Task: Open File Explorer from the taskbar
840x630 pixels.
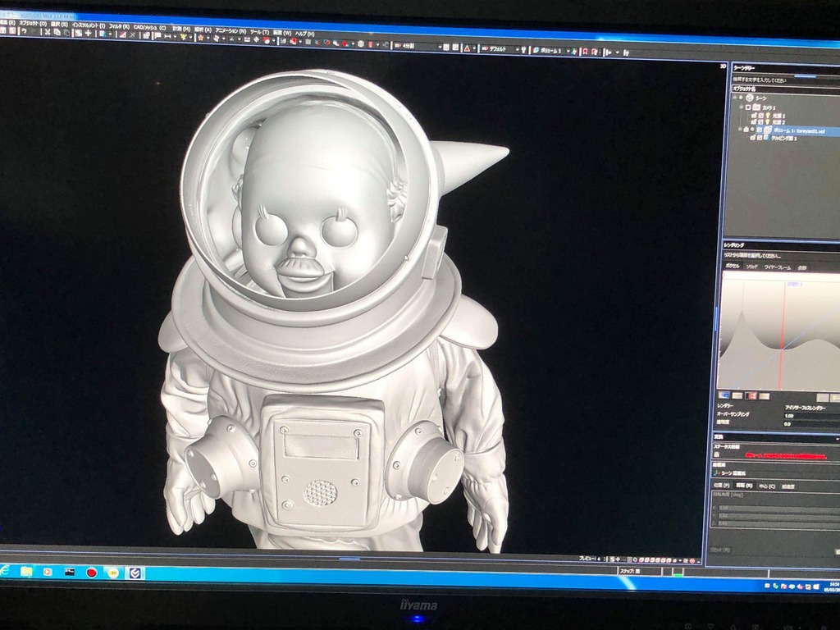Action: tap(25, 572)
